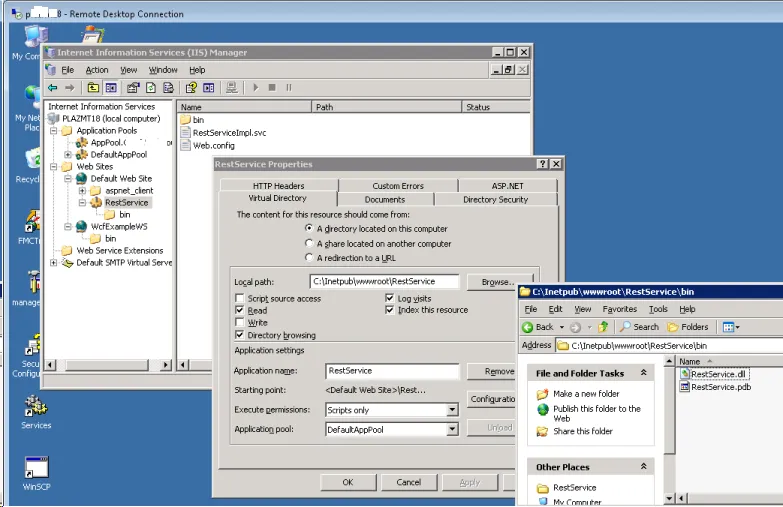This screenshot has width=783, height=507.
Task: Click the Back arrow in IIS Manager toolbar
Action: 52,88
